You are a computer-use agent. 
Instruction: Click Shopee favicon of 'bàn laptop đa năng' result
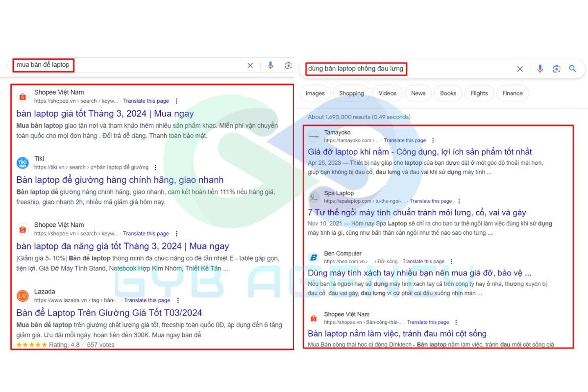coord(23,229)
